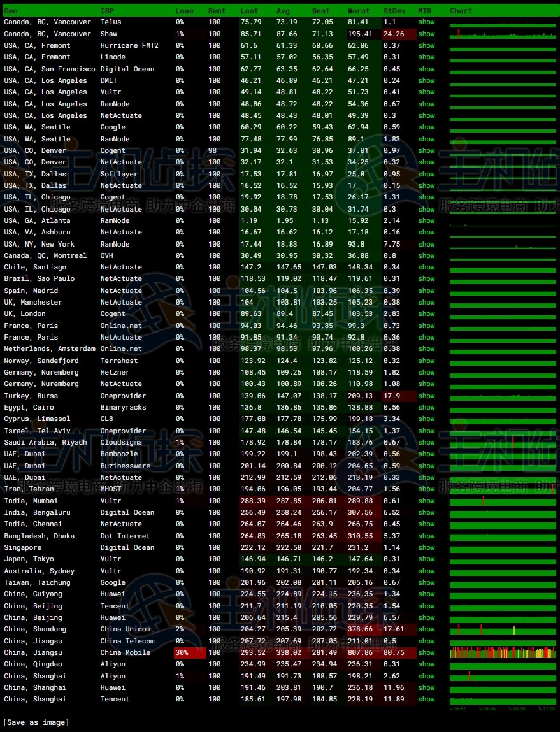Click the 'Buzinessware' ISP cell
Viewport: 560px width, 732px height.
(x=125, y=466)
